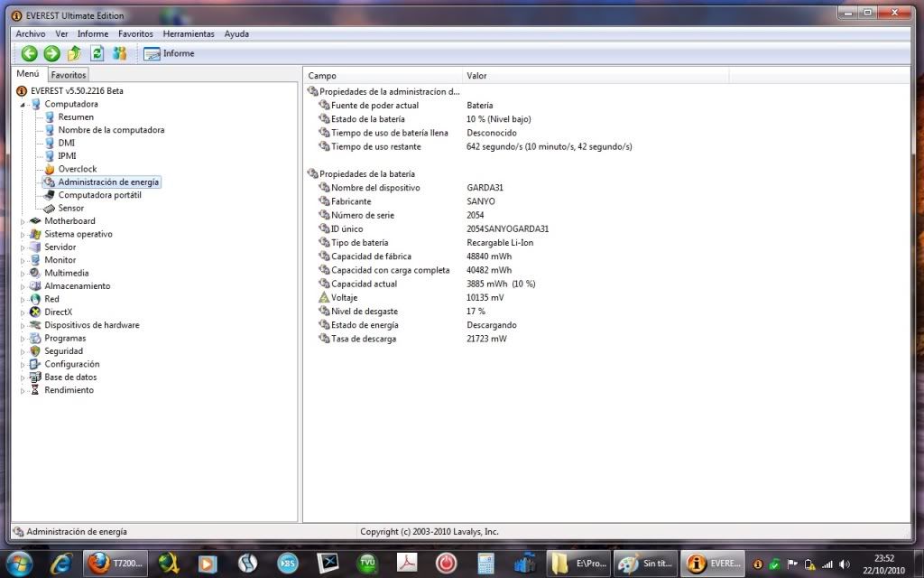The height and width of the screenshot is (578, 924).
Task: Open the Ver menu
Action: click(x=62, y=33)
